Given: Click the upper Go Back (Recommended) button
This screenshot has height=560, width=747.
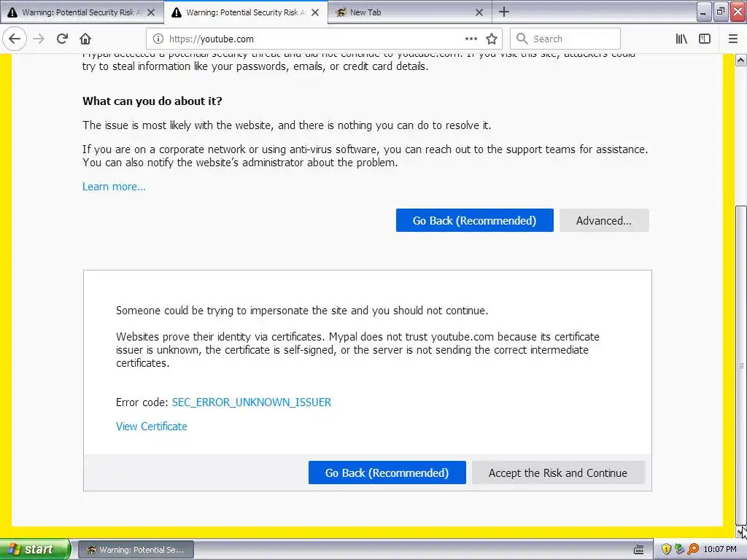Looking at the screenshot, I should tap(474, 220).
